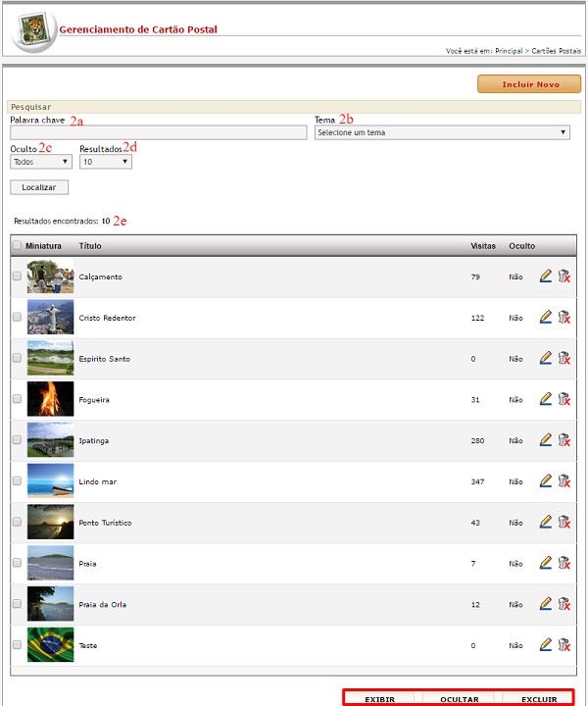Click the Título column header
Viewport: 588px width, 706px height.
pos(90,246)
